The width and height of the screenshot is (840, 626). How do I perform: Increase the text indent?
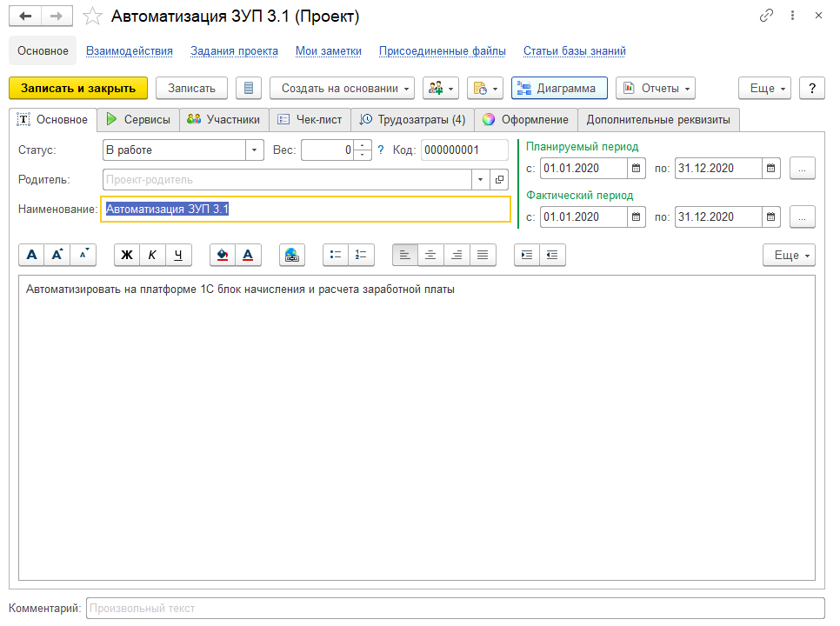tap(526, 255)
